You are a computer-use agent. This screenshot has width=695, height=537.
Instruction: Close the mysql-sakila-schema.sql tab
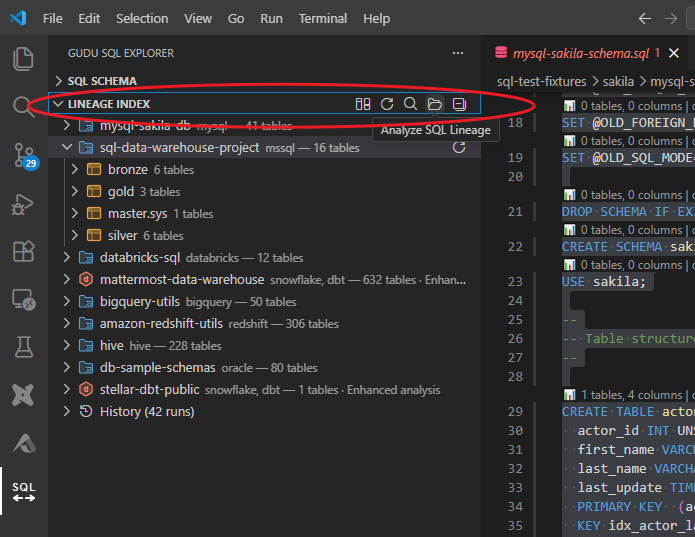click(x=674, y=53)
